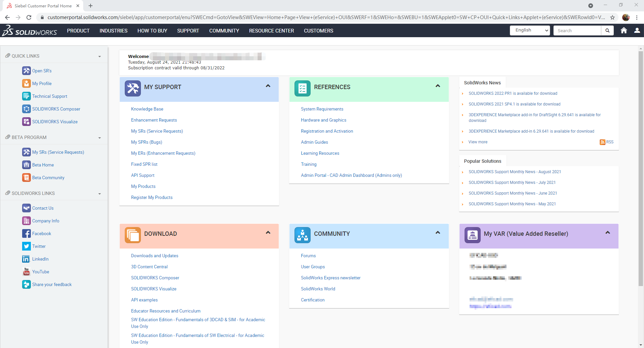Collapse the My VAR panel
Viewport: 644px width, 348px height.
pos(607,232)
